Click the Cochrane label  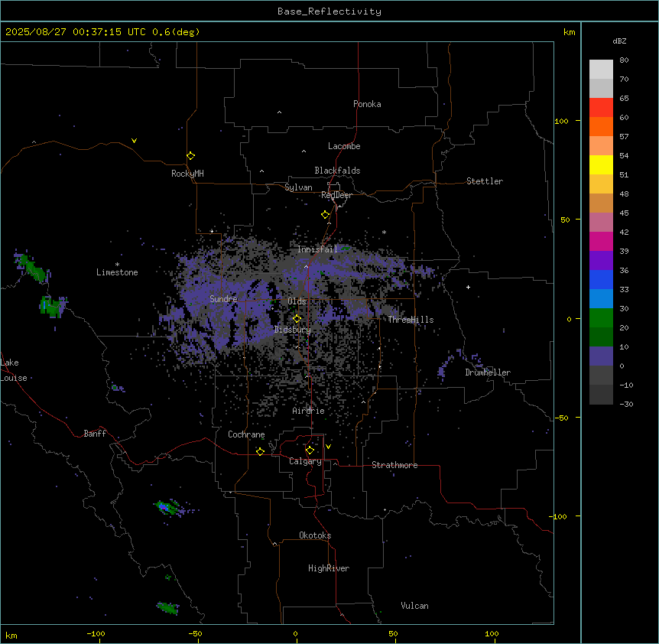246,434
